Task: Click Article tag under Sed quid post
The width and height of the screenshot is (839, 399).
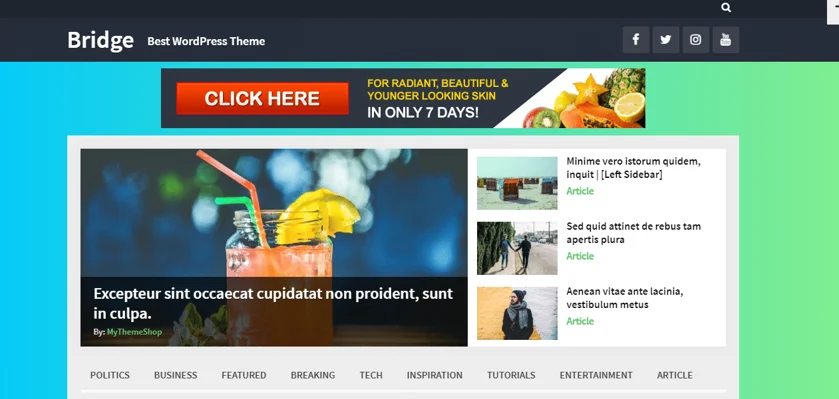Action: (x=580, y=256)
